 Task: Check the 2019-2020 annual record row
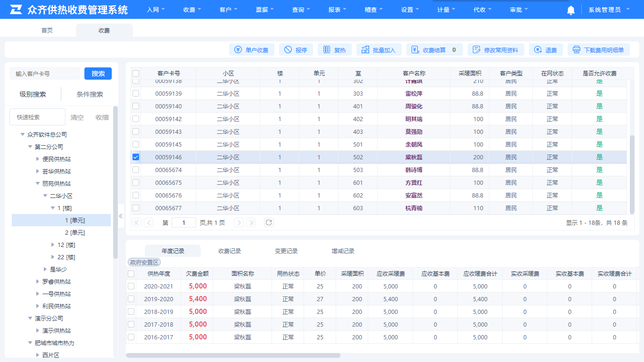[131, 299]
